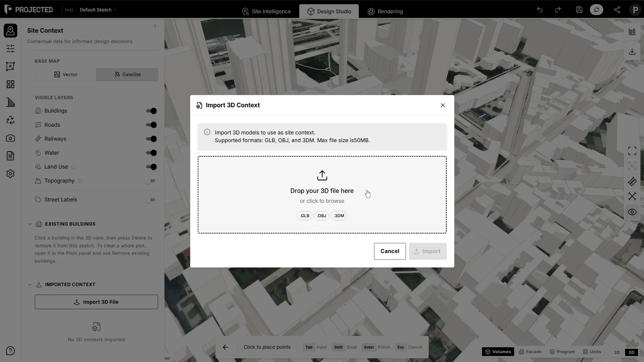Toggle the Roads layer switch

tap(151, 125)
